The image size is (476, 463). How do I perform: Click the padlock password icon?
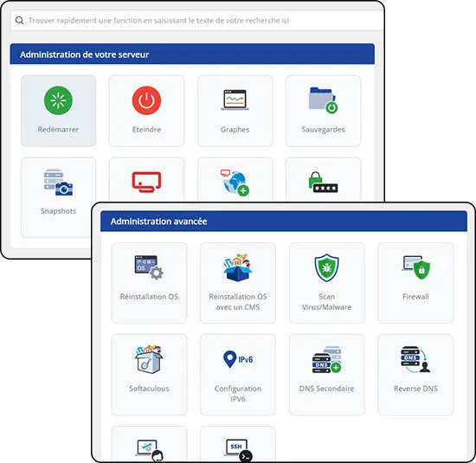coord(324,182)
